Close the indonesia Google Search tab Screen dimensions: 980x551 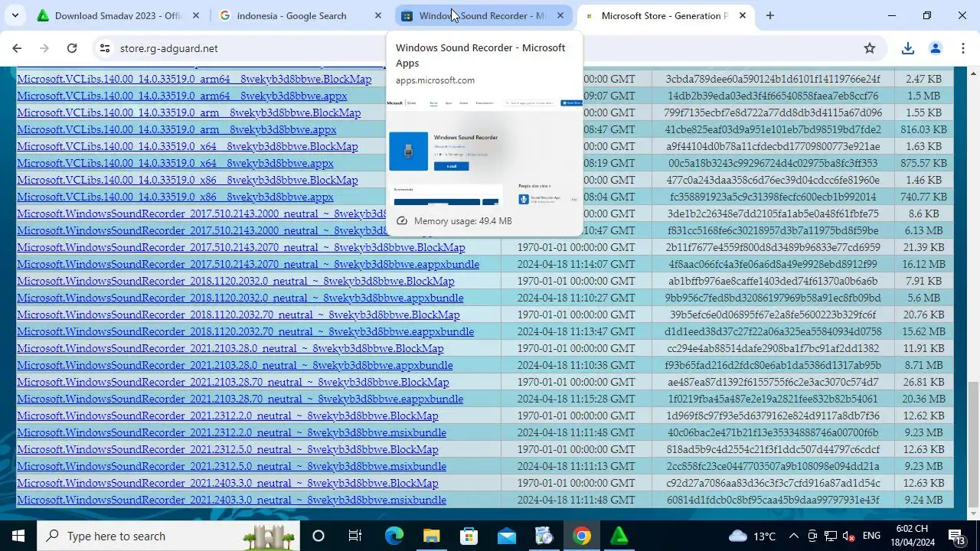[x=378, y=15]
